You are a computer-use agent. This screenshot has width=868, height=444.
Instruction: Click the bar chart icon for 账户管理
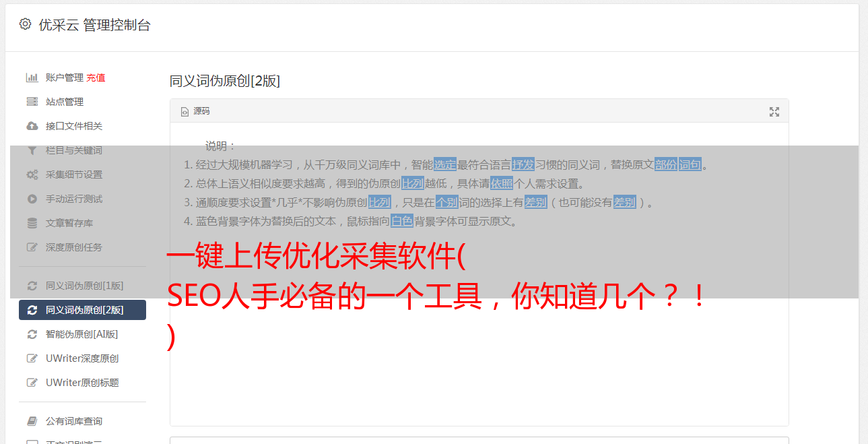pos(32,77)
